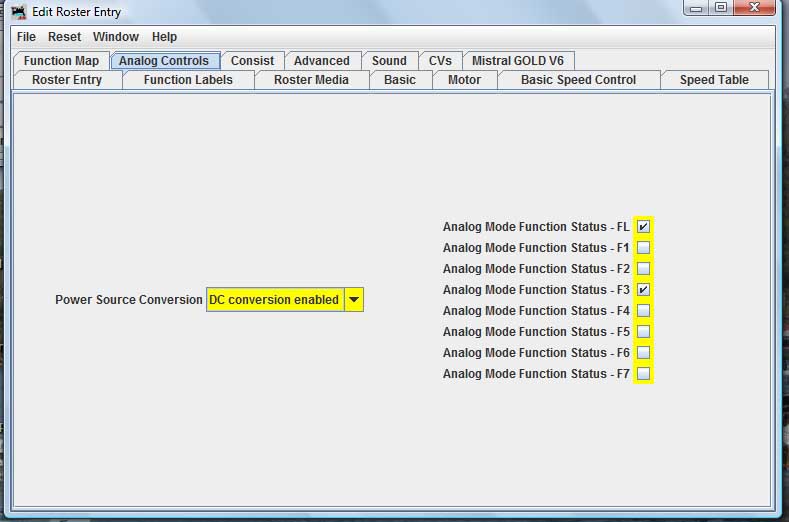This screenshot has height=522, width=789.
Task: Enable Analog Mode Function Status F1
Action: coord(643,248)
